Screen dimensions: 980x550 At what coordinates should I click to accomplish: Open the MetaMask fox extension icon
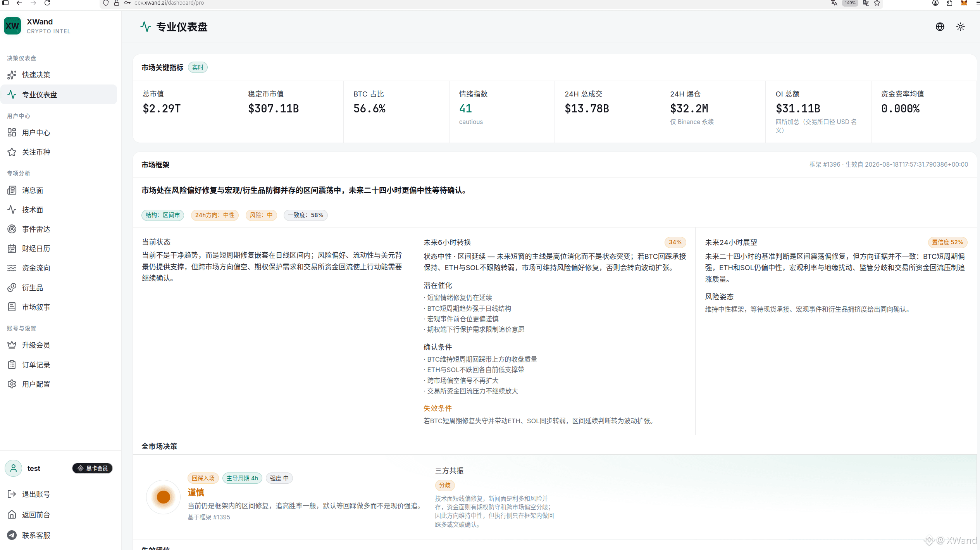pyautogui.click(x=964, y=3)
